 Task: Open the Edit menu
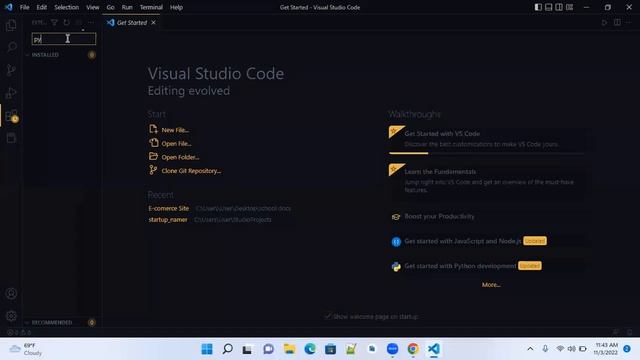pos(42,7)
